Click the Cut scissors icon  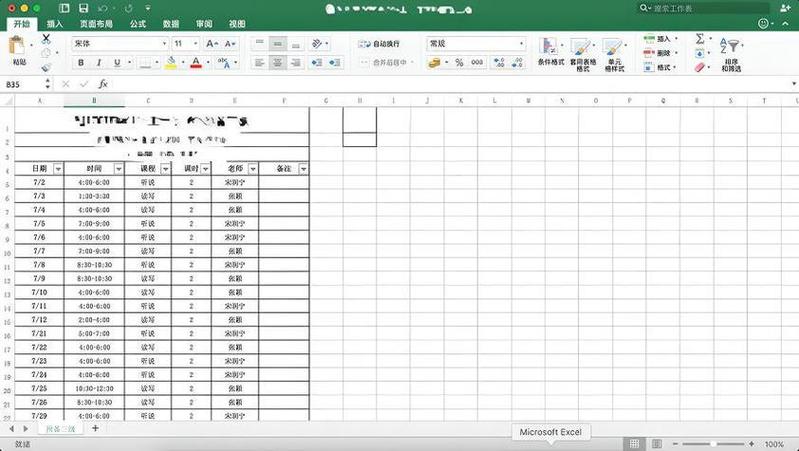point(46,38)
